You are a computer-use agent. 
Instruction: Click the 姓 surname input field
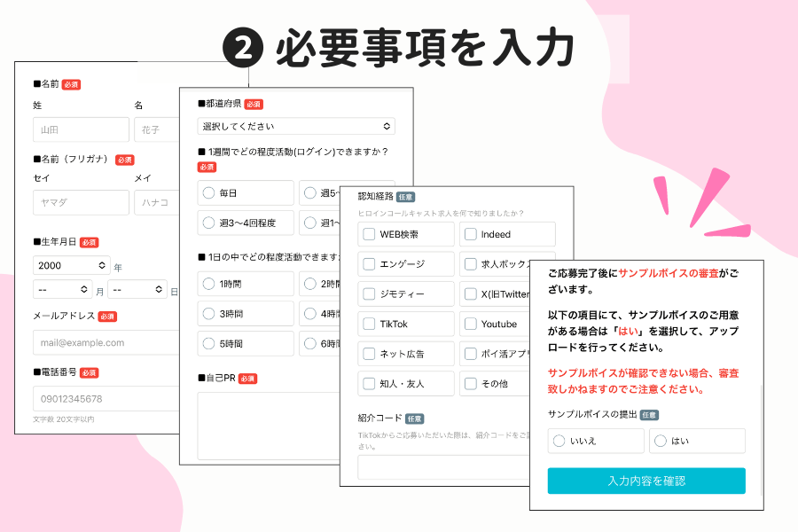pos(81,129)
